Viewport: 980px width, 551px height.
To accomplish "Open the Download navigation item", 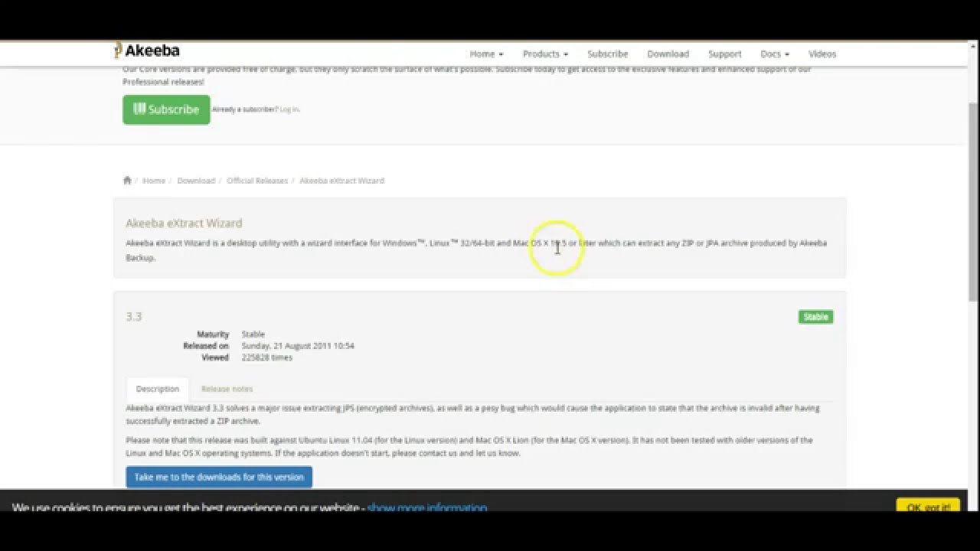I will (668, 54).
